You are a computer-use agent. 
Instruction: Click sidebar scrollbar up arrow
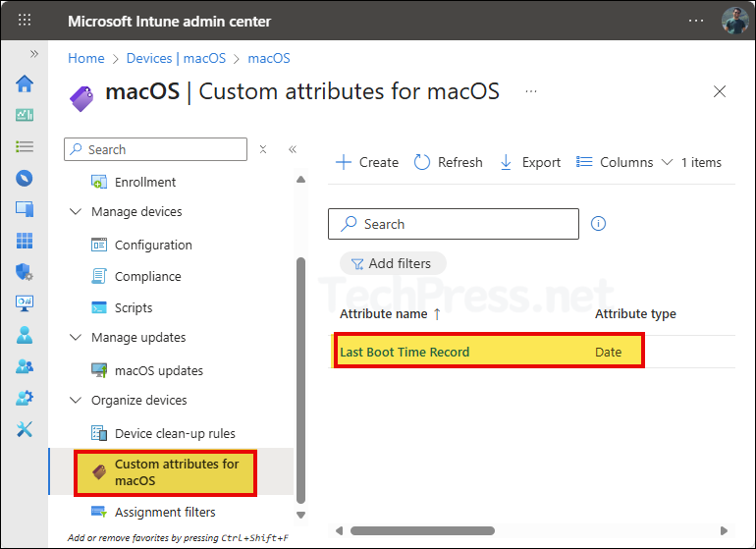coord(300,180)
